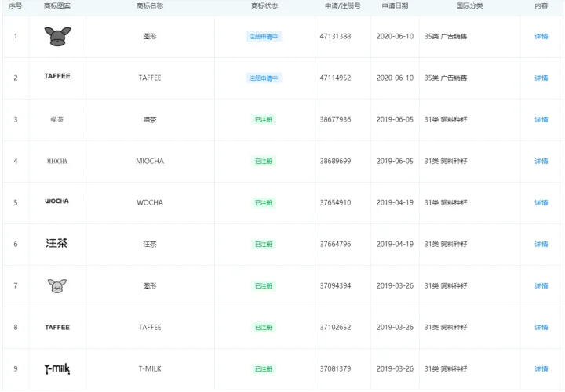Select registration number 37094394
The width and height of the screenshot is (565, 392).
tap(336, 286)
